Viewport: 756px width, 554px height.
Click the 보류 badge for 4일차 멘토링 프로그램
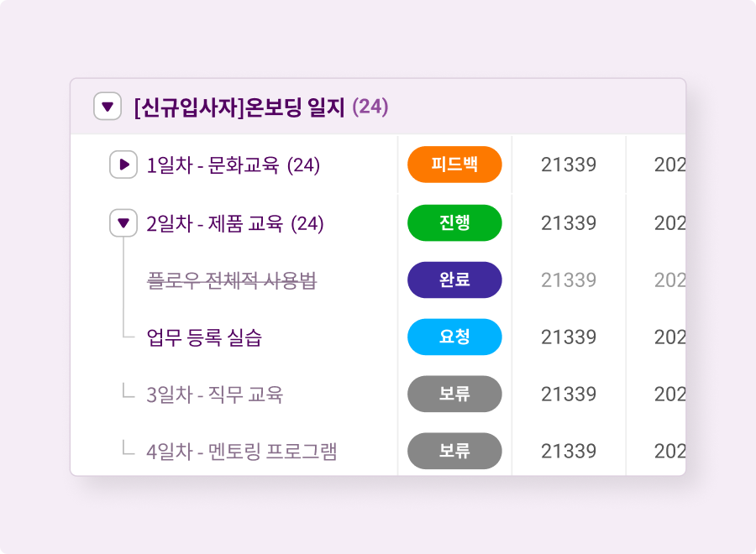click(454, 451)
